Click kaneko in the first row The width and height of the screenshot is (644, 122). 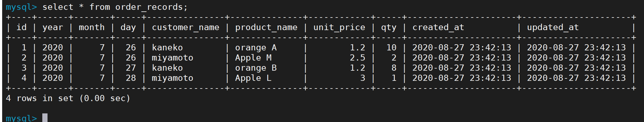click(x=167, y=48)
